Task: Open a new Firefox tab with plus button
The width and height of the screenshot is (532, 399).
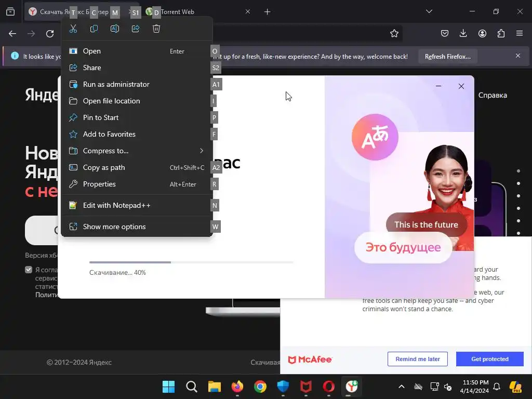Action: (x=268, y=12)
